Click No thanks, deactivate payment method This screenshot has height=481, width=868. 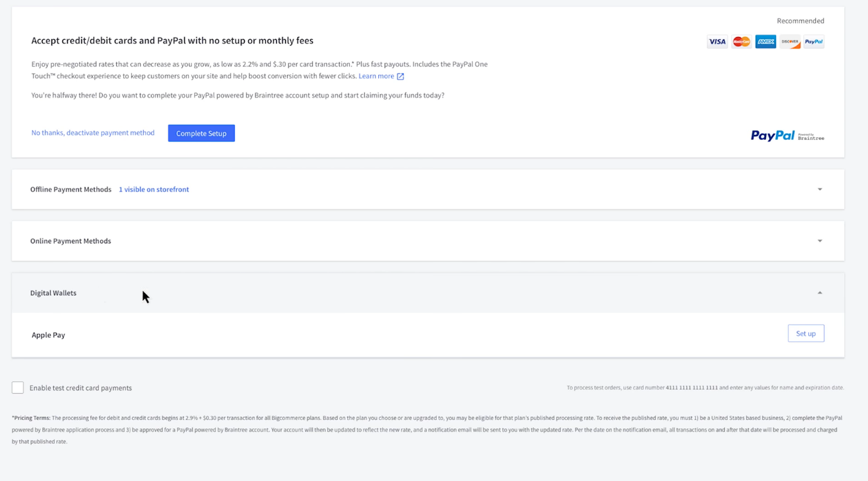click(93, 133)
